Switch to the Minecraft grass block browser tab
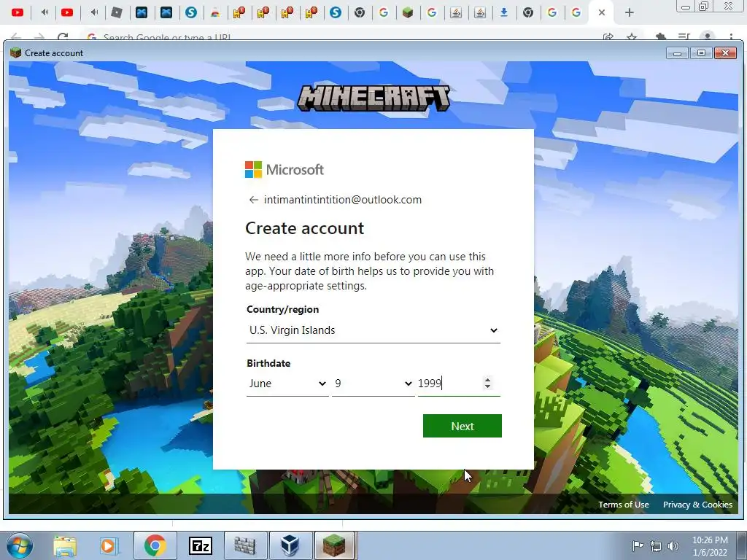The width and height of the screenshot is (747, 560). pos(407,13)
